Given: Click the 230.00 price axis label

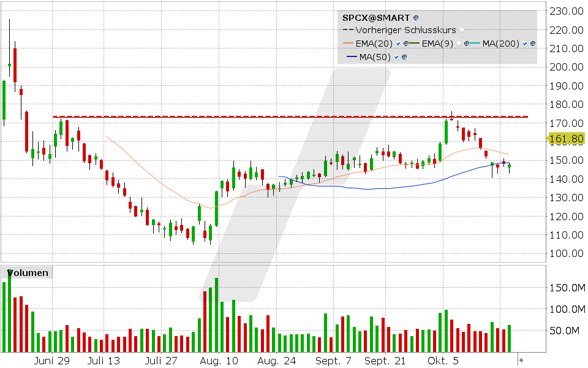Looking at the screenshot, I should pyautogui.click(x=567, y=11).
